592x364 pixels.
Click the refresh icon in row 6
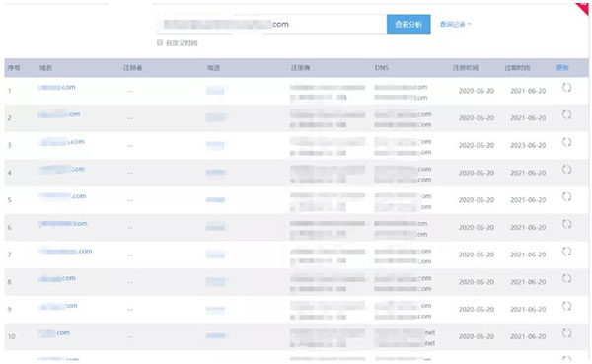(x=566, y=224)
